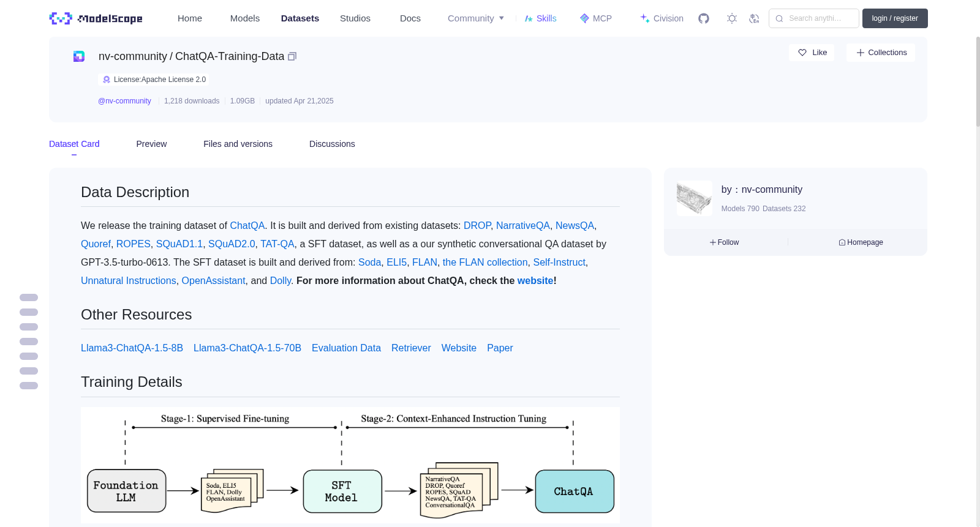This screenshot has width=980, height=527.
Task: Toggle the light/dark theme sun icon
Action: (732, 18)
